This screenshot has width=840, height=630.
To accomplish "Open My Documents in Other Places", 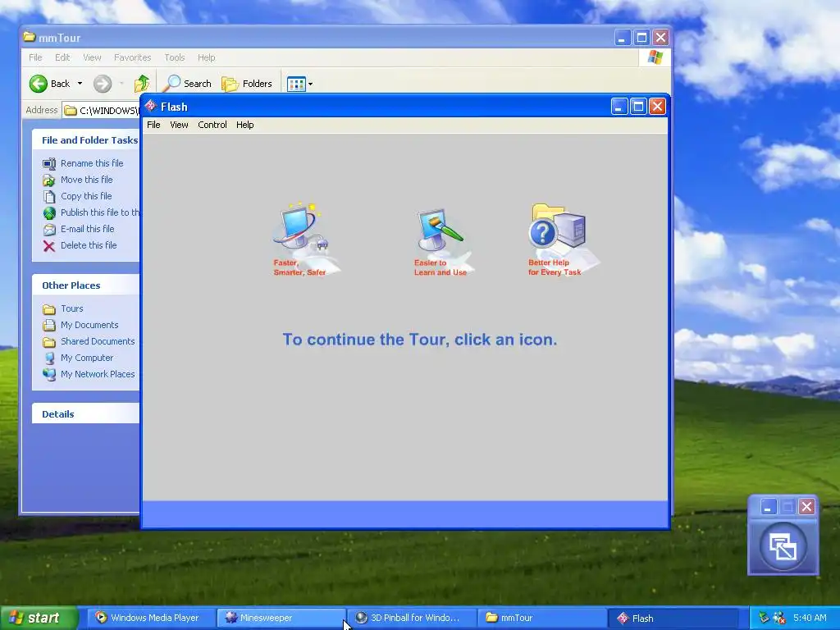I will point(89,325).
